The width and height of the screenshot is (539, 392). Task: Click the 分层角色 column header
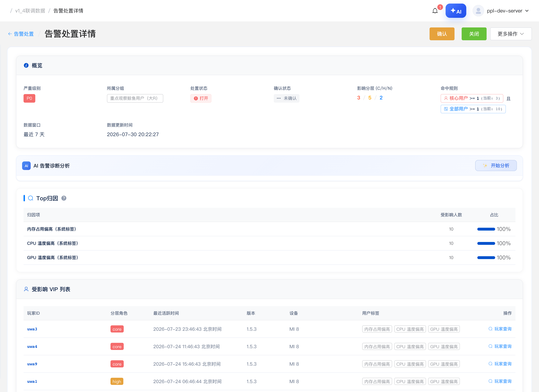coord(119,313)
